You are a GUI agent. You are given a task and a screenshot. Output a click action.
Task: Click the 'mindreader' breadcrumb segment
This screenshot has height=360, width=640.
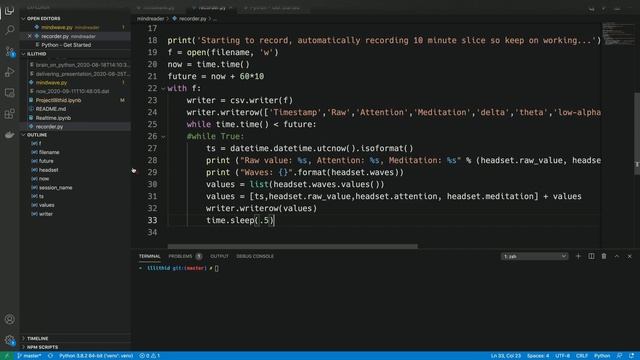pos(150,19)
